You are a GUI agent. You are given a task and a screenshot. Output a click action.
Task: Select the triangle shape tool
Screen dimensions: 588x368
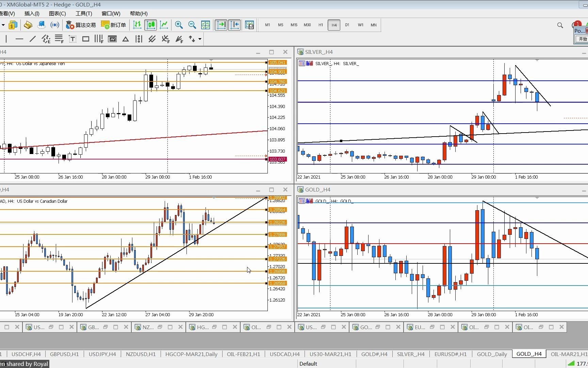click(x=126, y=39)
